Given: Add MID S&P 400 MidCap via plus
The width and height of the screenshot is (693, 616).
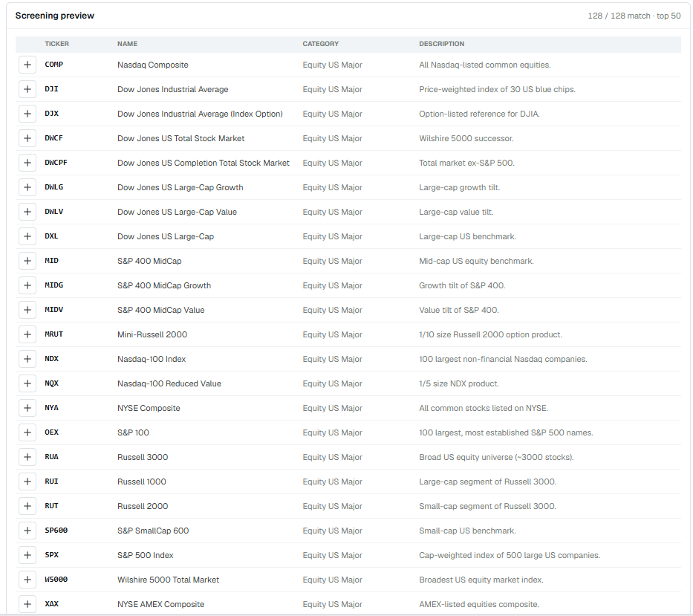Looking at the screenshot, I should click(27, 261).
